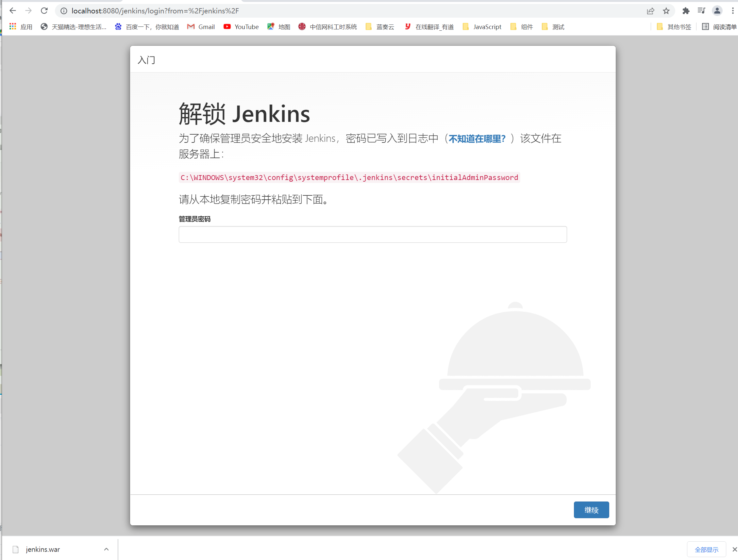Reload the Jenkins login page
The image size is (738, 560).
44,11
